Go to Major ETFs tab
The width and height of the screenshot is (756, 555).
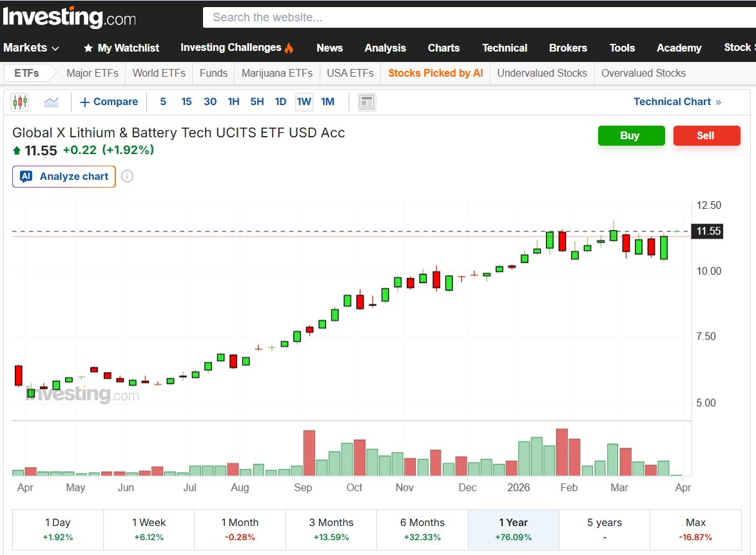click(92, 73)
